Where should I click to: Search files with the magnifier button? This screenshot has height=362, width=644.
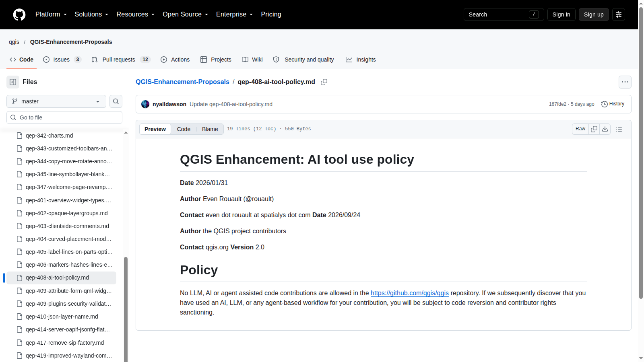point(116,101)
